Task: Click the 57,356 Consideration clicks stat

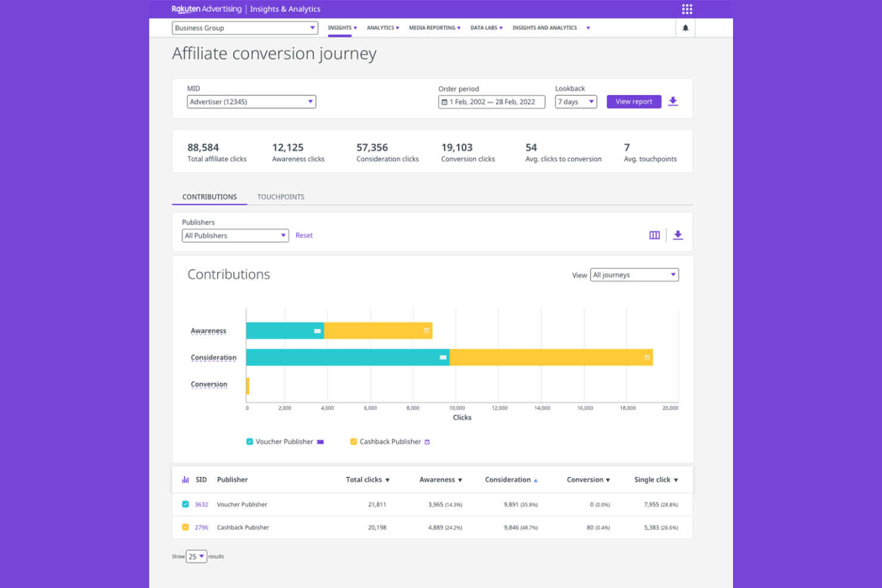Action: (x=387, y=152)
